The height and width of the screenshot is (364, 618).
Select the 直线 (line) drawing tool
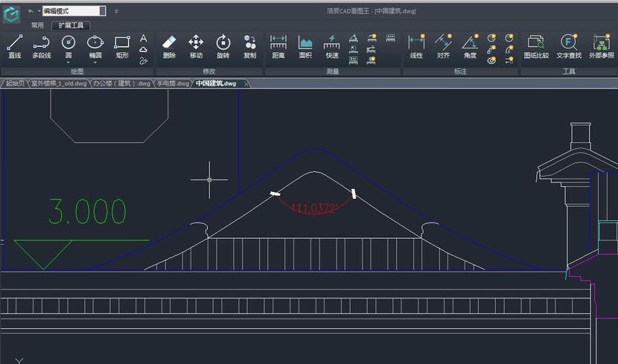click(14, 46)
